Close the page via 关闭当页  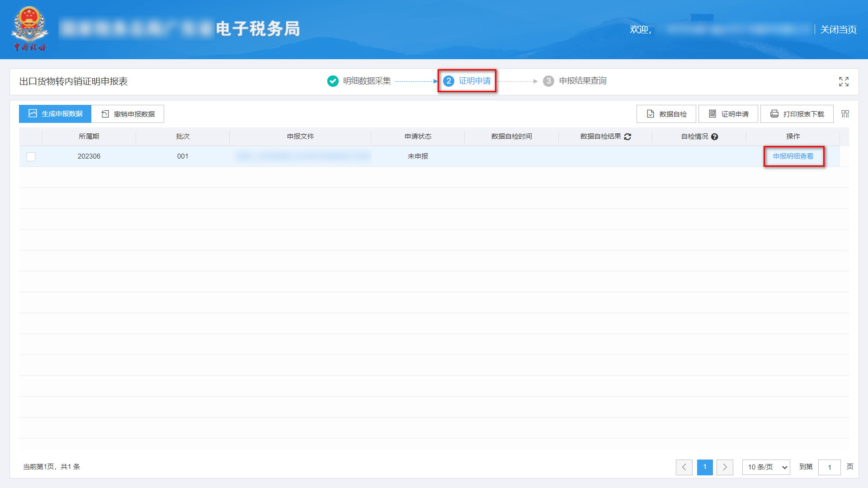[838, 29]
